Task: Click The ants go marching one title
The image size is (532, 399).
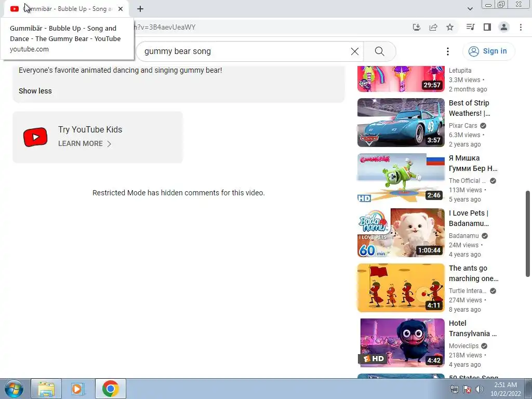Action: [x=474, y=273]
